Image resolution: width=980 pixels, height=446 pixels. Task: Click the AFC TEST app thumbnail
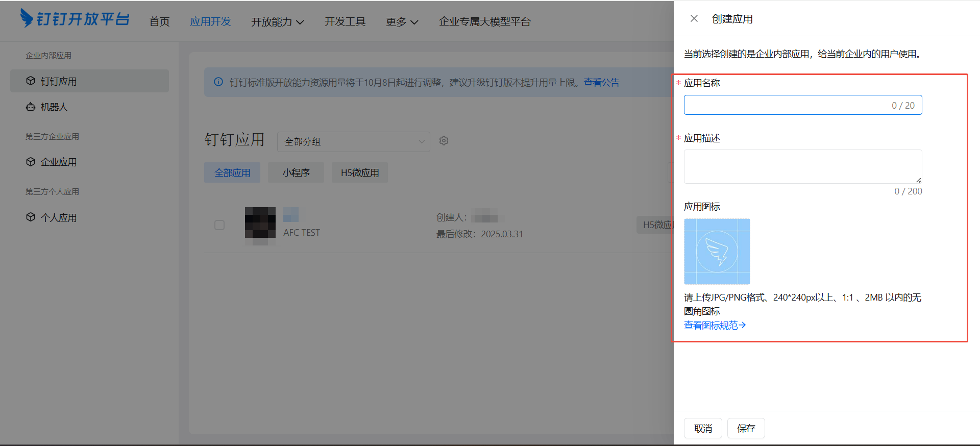(x=260, y=223)
